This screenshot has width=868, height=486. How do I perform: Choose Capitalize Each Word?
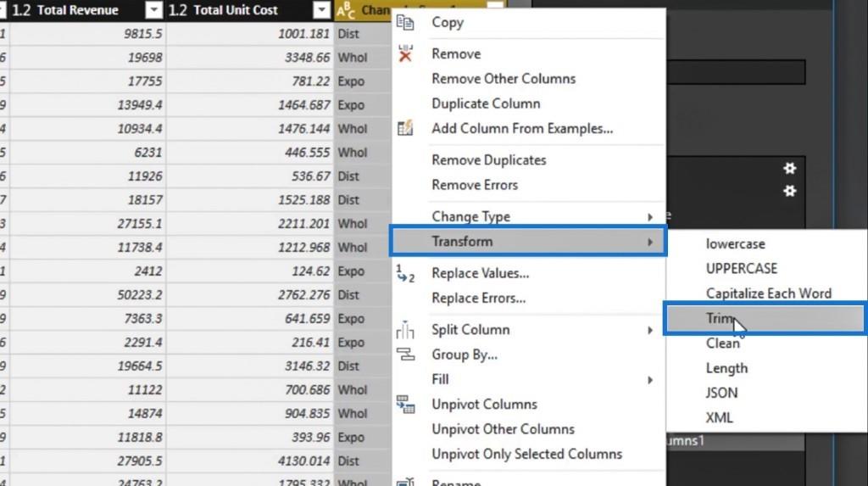(x=768, y=293)
